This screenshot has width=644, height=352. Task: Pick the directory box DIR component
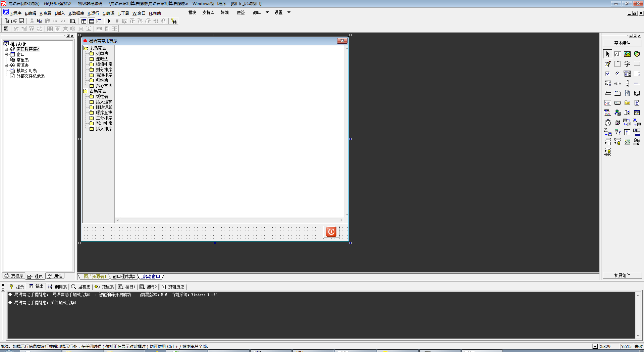(627, 103)
